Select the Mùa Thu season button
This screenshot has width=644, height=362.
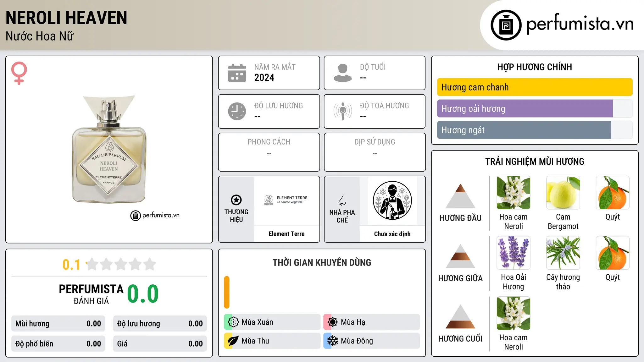[272, 341]
